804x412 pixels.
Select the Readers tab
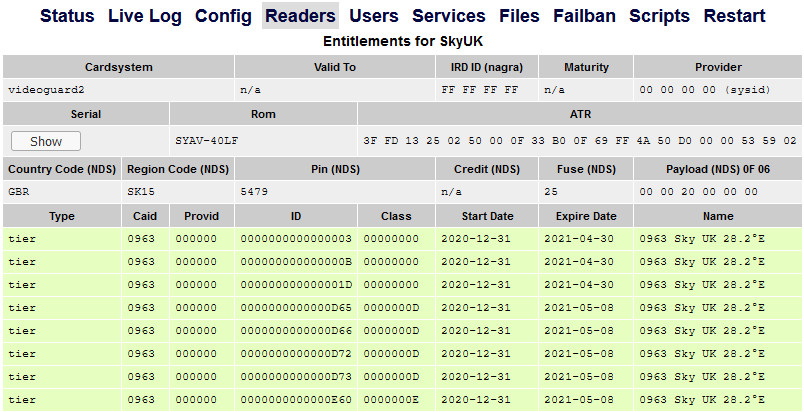coord(300,16)
